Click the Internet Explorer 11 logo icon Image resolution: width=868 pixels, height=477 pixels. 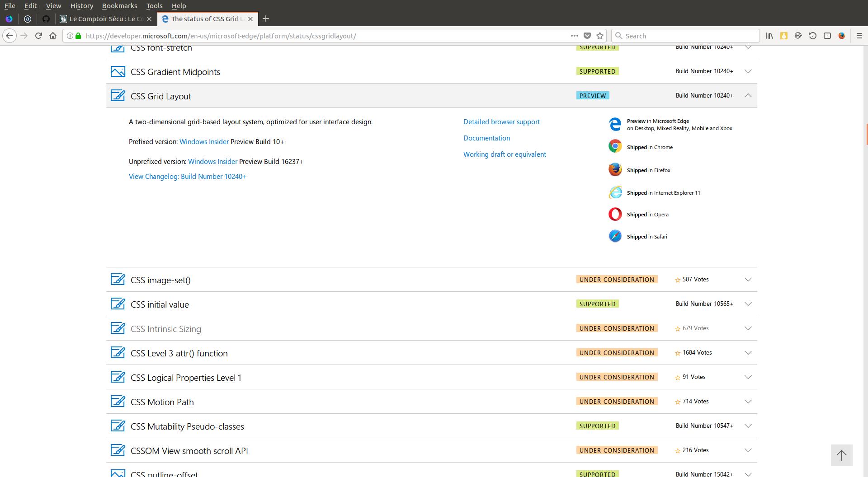pos(615,192)
